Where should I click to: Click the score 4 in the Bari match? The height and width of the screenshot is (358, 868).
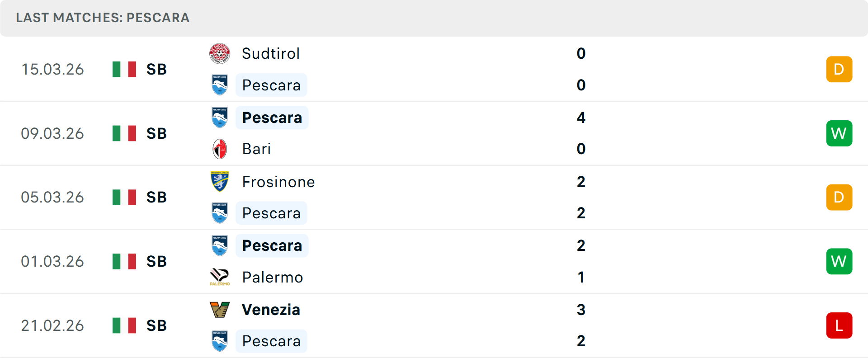[581, 117]
